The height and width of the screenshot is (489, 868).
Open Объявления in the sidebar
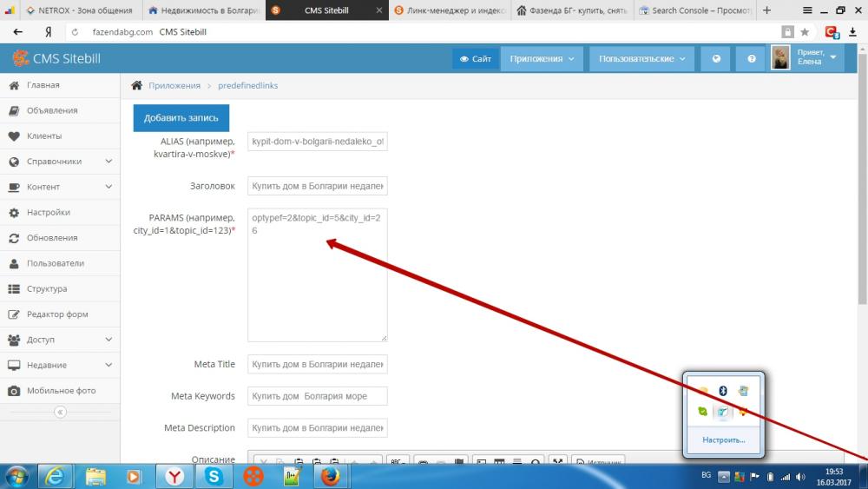tap(60, 111)
